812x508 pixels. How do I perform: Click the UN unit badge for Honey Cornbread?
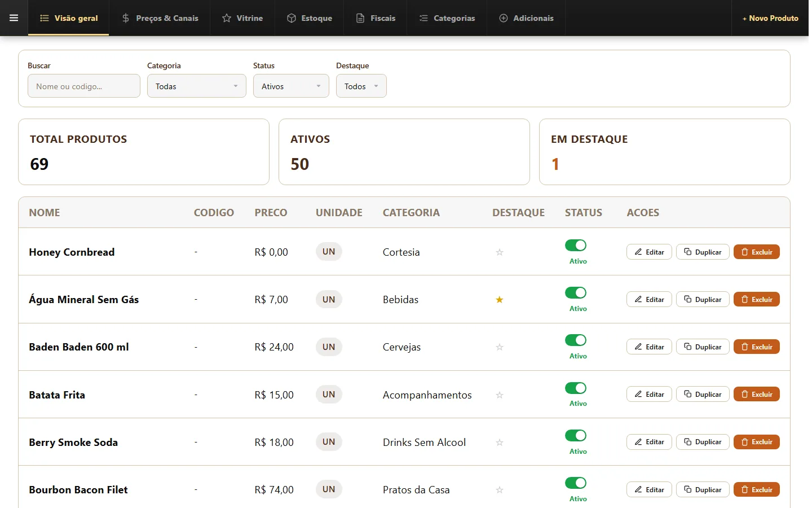(x=329, y=252)
